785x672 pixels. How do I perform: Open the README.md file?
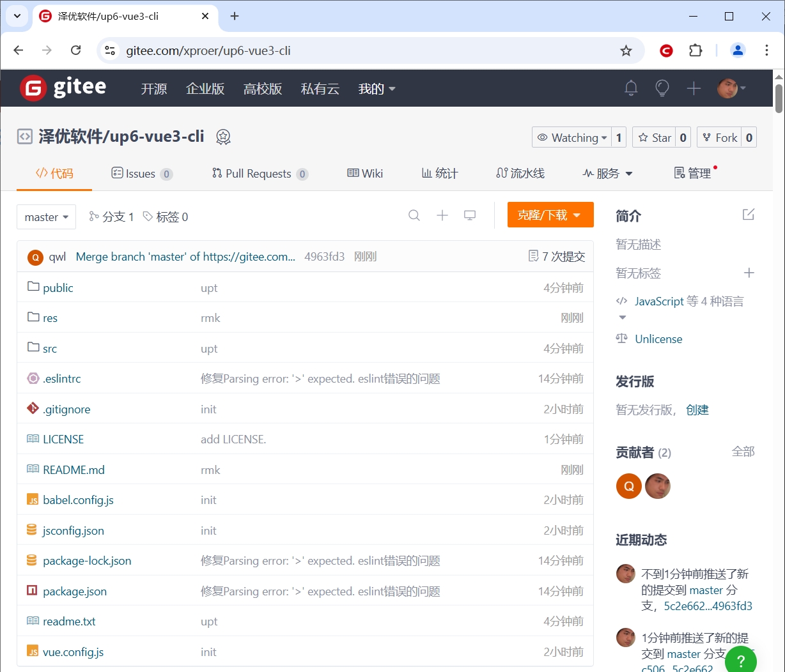(74, 470)
